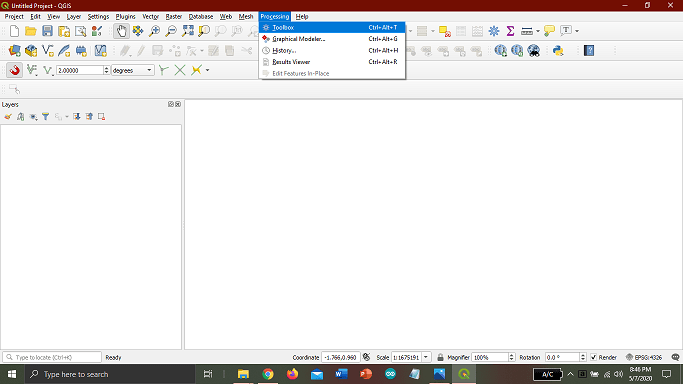Image resolution: width=683 pixels, height=384 pixels.
Task: Create a new project with the blank page icon
Action: [x=14, y=31]
